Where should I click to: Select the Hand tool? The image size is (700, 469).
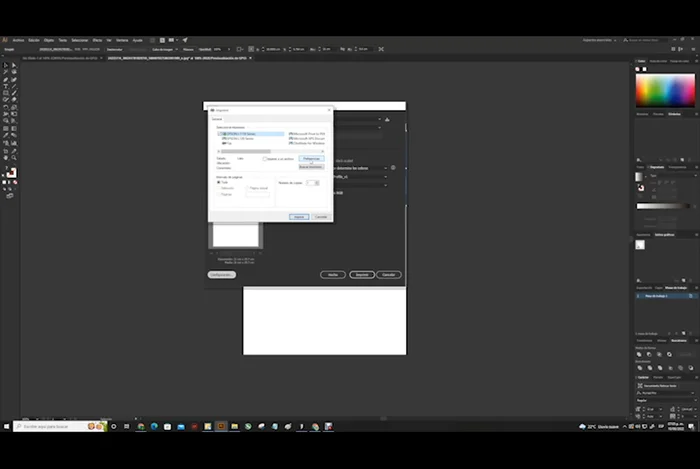[5, 157]
